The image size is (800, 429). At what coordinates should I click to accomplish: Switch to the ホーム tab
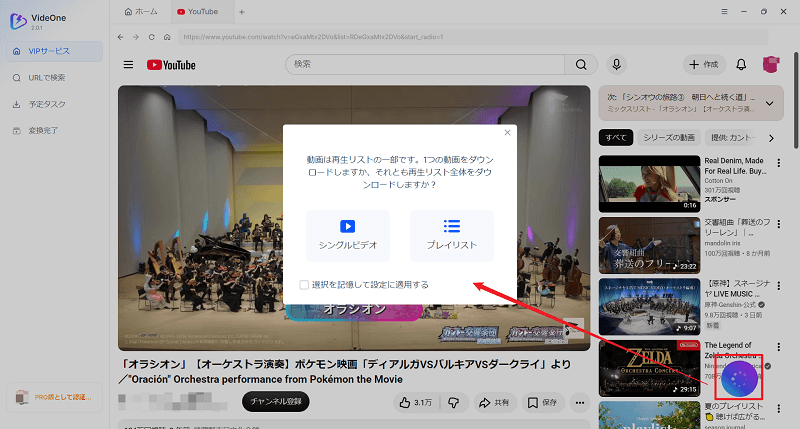[x=141, y=11]
